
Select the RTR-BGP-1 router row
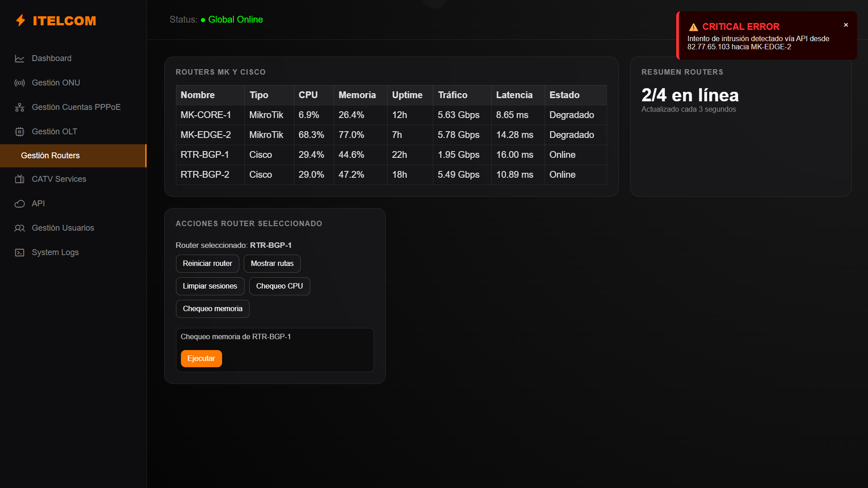point(391,155)
